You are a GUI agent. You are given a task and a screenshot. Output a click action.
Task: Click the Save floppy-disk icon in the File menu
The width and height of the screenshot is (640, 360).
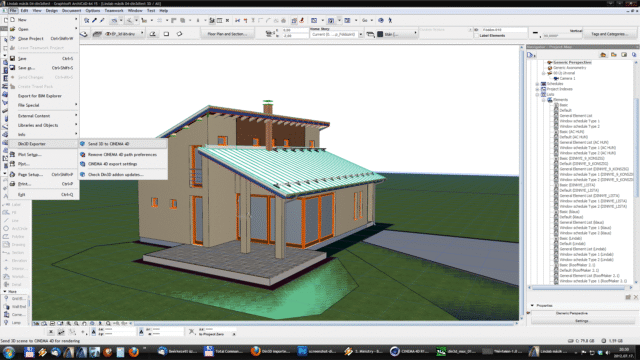(x=13, y=58)
